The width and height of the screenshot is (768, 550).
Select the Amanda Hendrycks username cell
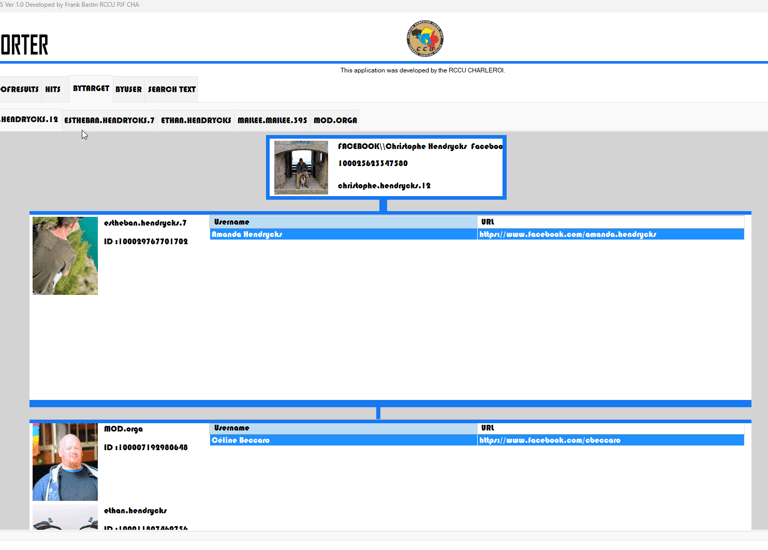343,235
